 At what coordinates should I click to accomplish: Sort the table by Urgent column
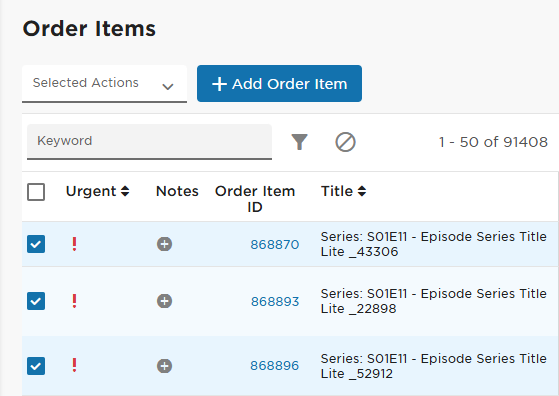(x=97, y=191)
